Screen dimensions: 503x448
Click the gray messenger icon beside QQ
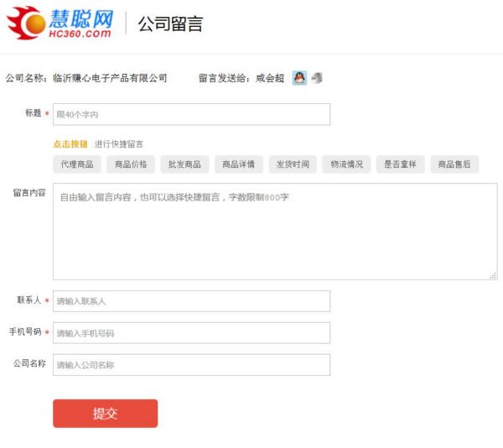pos(317,78)
